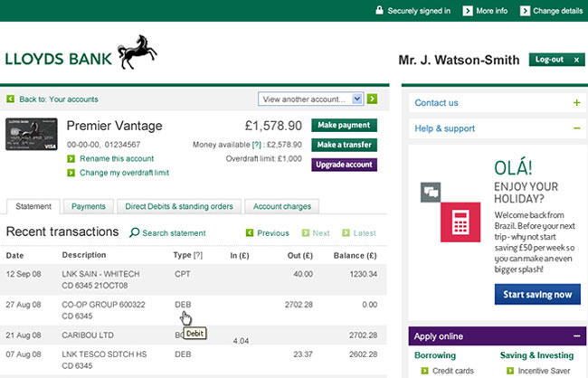This screenshot has width=588, height=378.
Task: Click the Start saving now button
Action: coord(537,295)
